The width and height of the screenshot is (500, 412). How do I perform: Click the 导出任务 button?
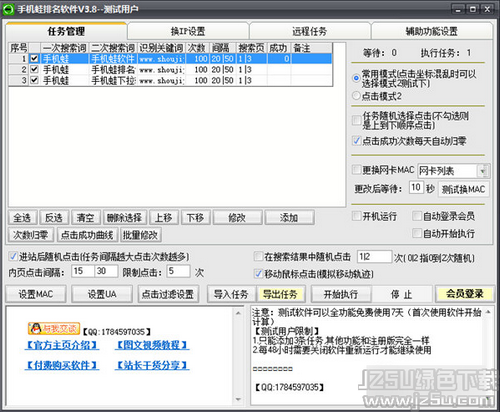coord(280,294)
